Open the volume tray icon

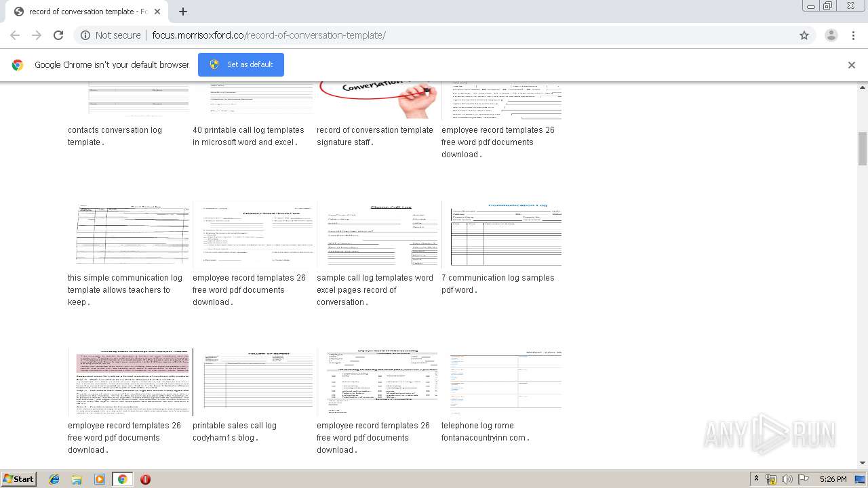point(787,479)
